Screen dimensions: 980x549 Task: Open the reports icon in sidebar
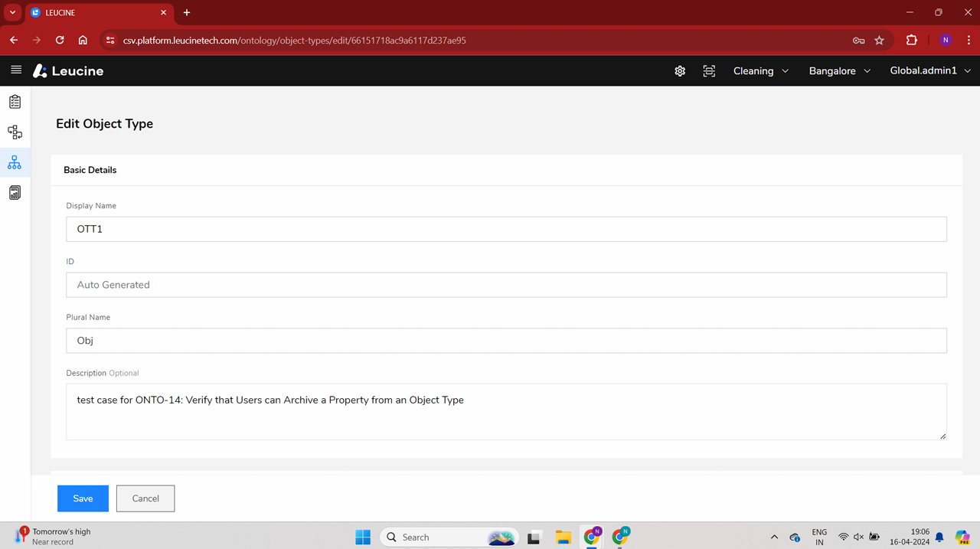coord(15,193)
